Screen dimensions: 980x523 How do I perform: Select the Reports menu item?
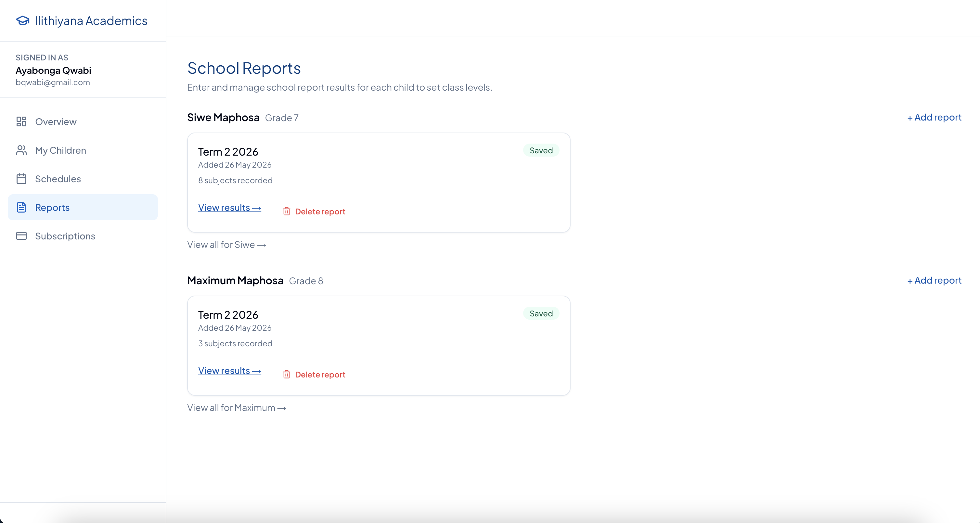pyautogui.click(x=83, y=207)
